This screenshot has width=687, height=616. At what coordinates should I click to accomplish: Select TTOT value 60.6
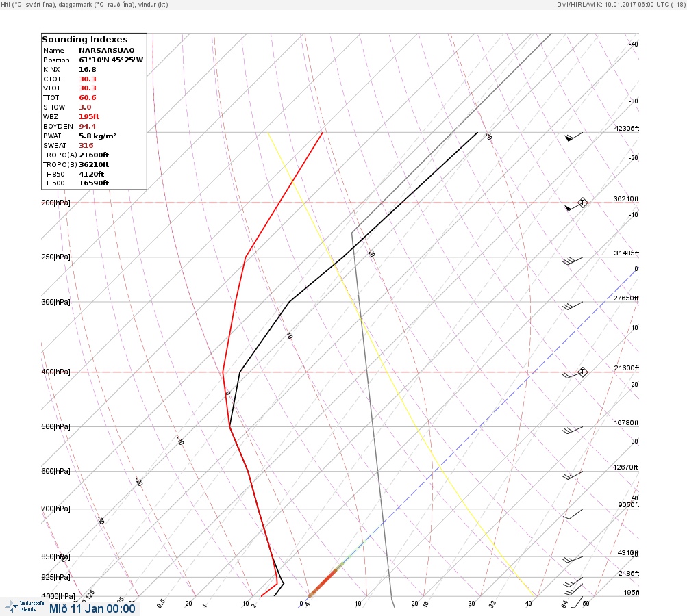[87, 98]
